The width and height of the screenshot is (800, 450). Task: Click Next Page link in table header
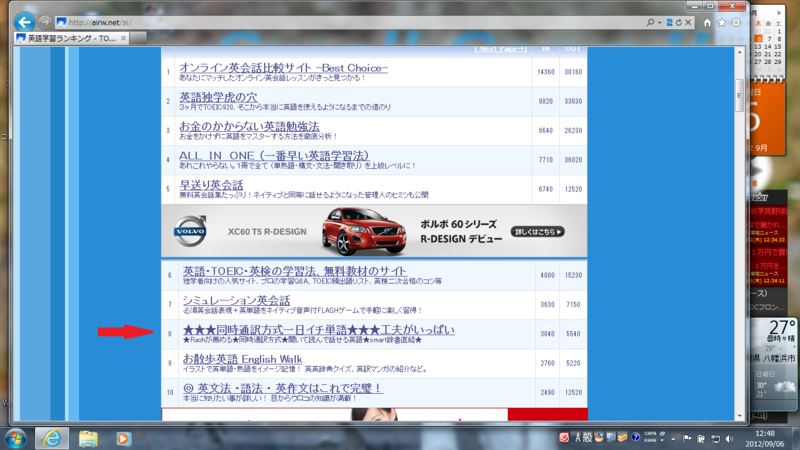point(501,49)
